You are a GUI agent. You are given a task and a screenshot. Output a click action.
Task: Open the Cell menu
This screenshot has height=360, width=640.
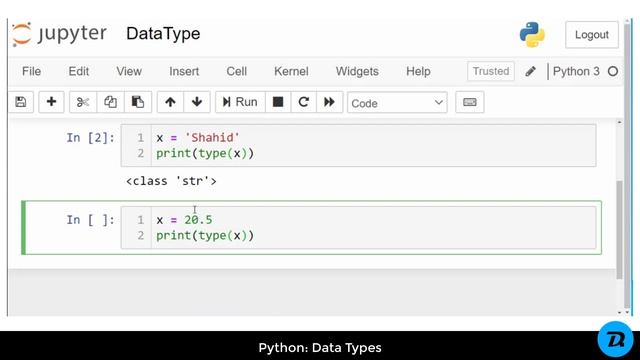click(237, 71)
